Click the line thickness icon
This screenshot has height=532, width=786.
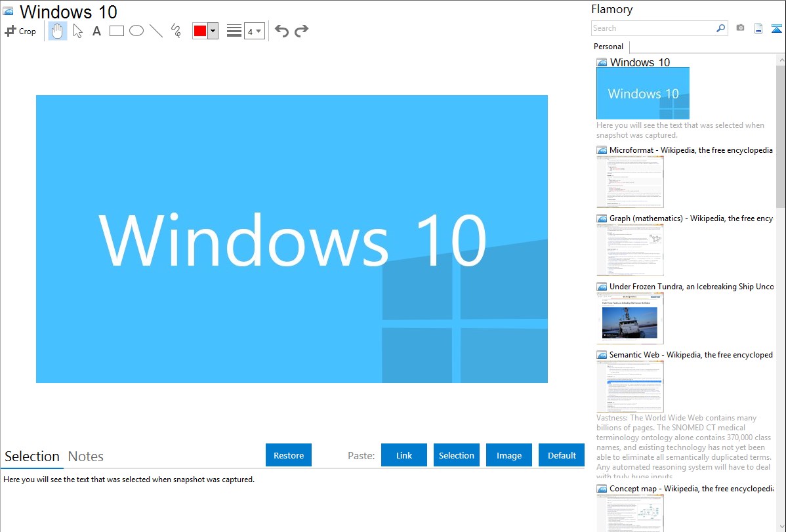tap(234, 31)
